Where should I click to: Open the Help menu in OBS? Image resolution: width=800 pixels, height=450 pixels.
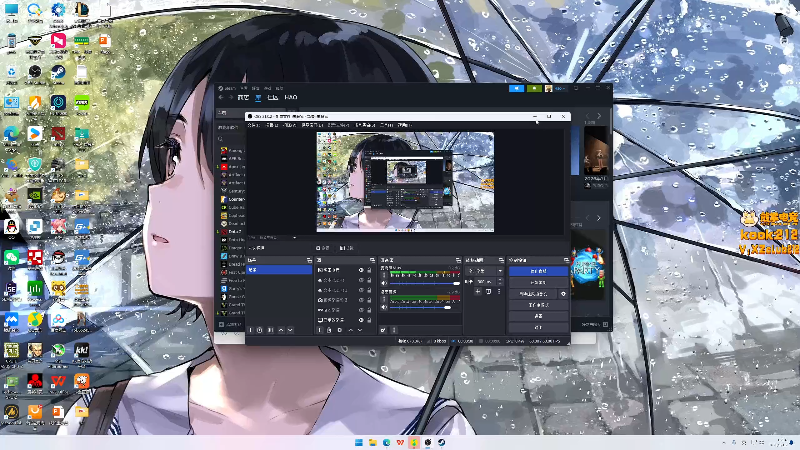[x=405, y=125]
